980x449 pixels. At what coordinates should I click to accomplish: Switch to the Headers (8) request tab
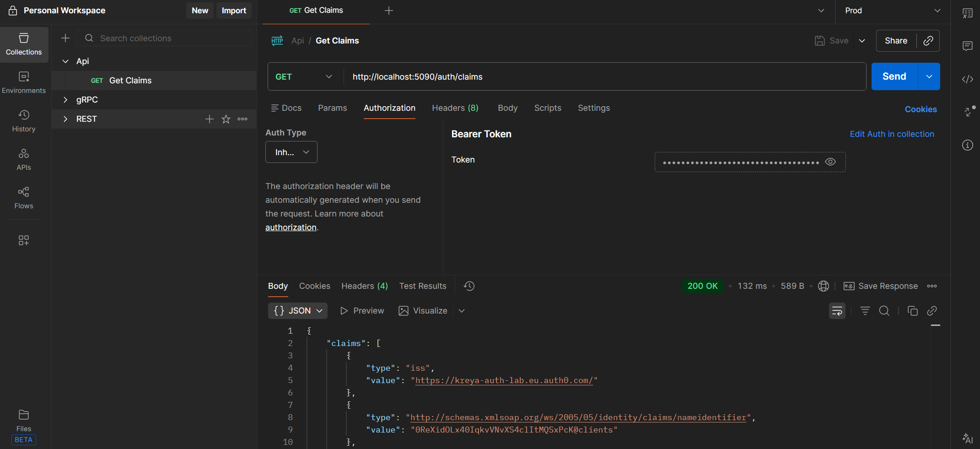pos(455,108)
